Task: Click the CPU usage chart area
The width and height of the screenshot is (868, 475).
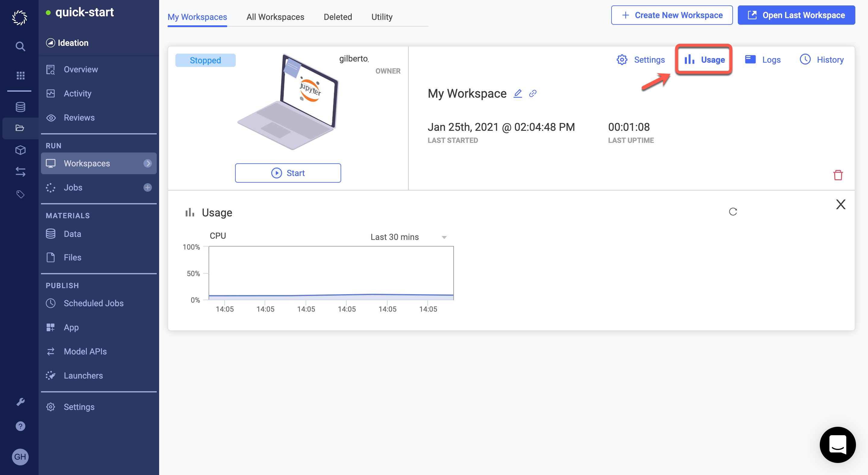Action: [x=330, y=272]
